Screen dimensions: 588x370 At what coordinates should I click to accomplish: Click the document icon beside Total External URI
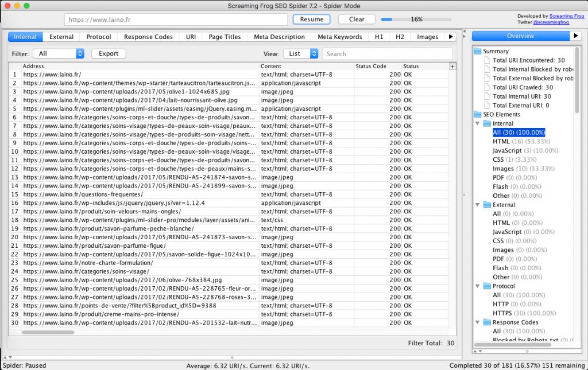tap(487, 106)
